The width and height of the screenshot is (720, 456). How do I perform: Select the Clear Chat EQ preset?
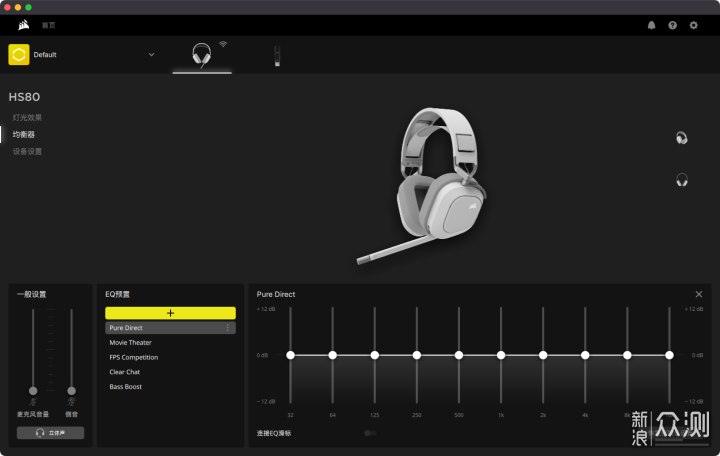tap(124, 372)
